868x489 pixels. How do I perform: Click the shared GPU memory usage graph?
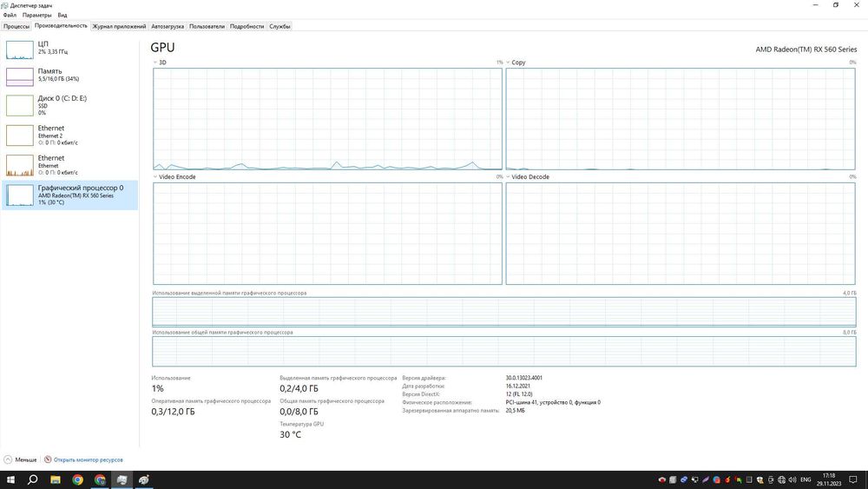pos(504,351)
